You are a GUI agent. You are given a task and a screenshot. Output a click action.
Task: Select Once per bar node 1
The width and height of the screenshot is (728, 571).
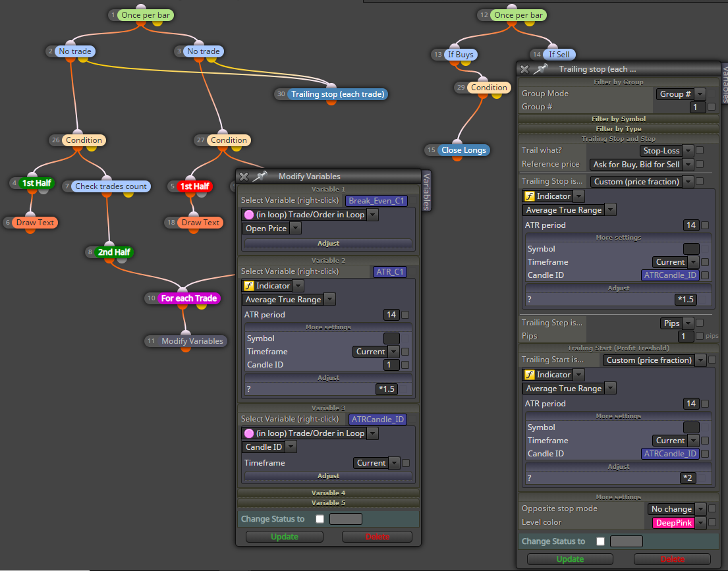coord(146,15)
